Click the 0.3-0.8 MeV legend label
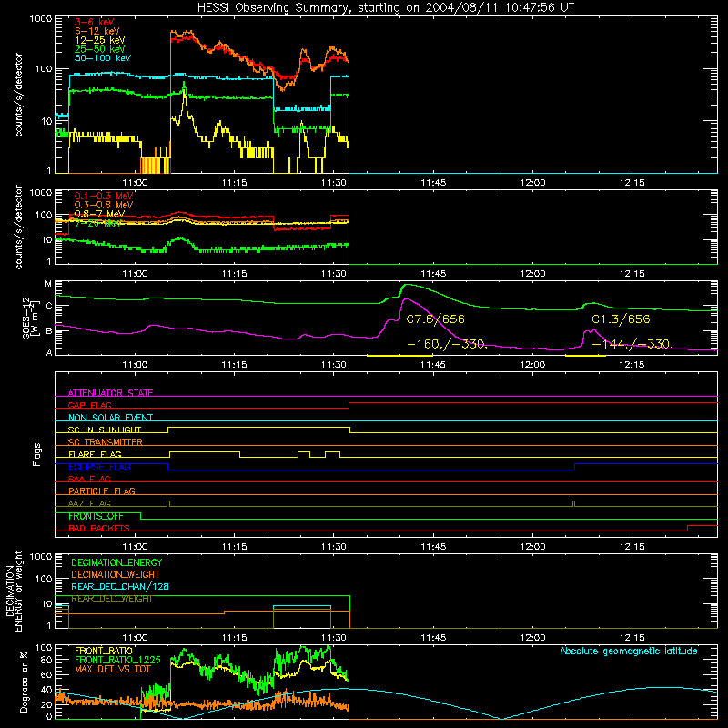 104,205
